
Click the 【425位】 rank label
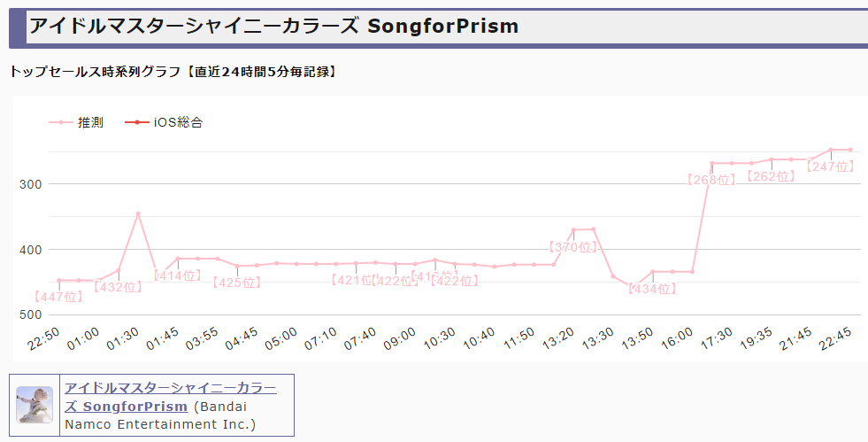237,283
